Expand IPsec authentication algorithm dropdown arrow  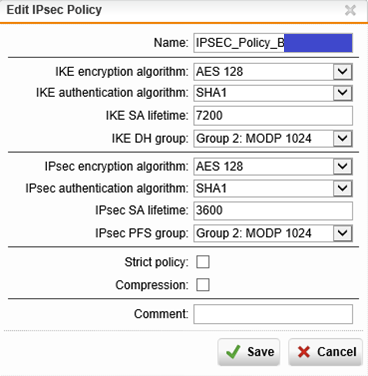[342, 188]
